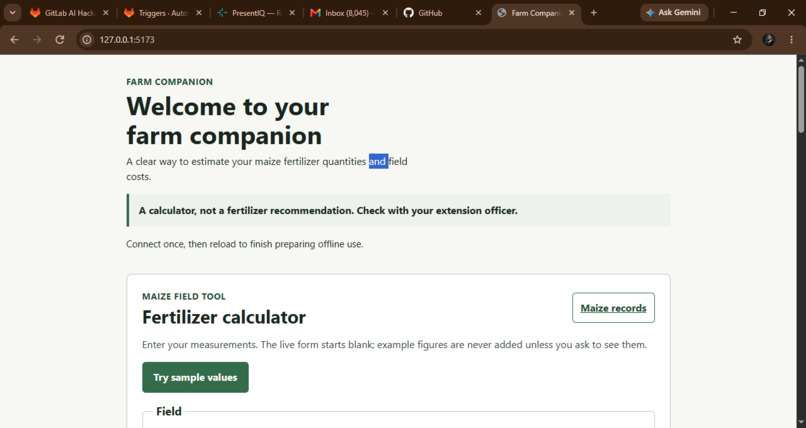
Task: Click the highlighted word "and"
Action: tap(378, 161)
